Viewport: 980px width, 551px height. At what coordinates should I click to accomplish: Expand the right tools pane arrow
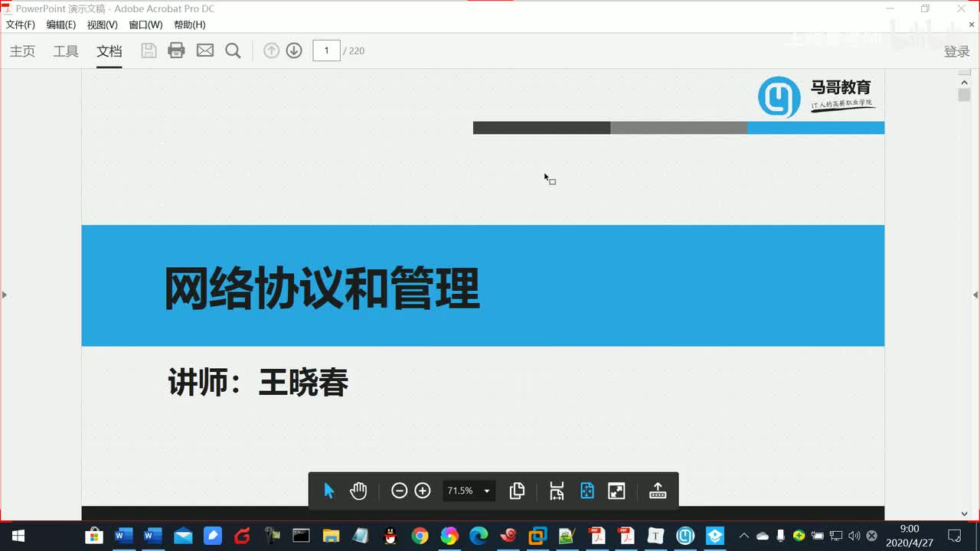975,295
